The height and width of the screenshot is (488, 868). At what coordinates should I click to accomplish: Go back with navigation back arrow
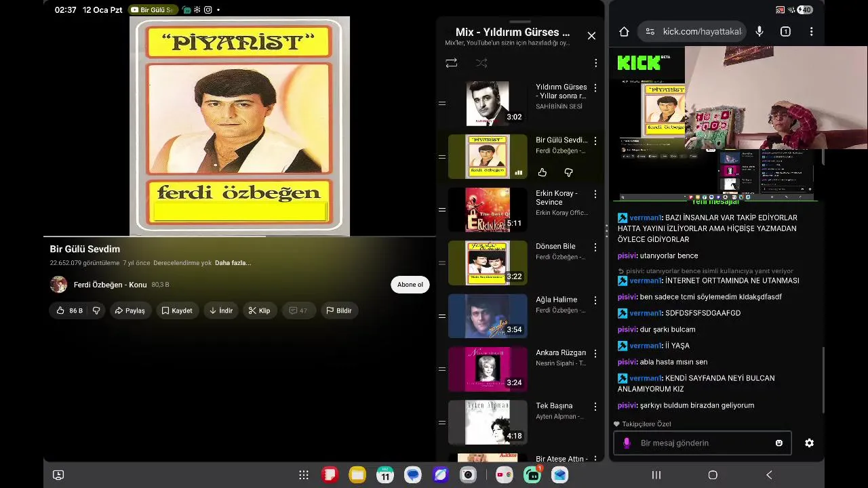pyautogui.click(x=769, y=475)
